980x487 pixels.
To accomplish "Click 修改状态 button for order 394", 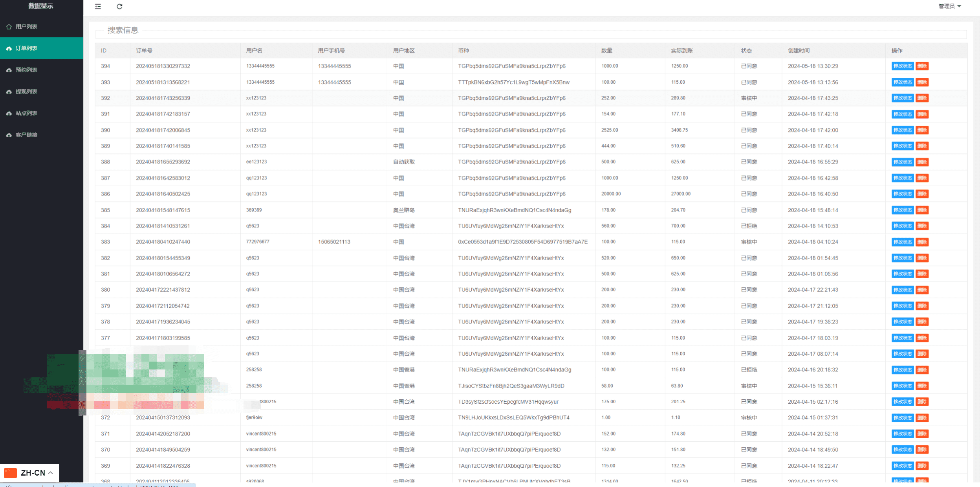I will (902, 66).
